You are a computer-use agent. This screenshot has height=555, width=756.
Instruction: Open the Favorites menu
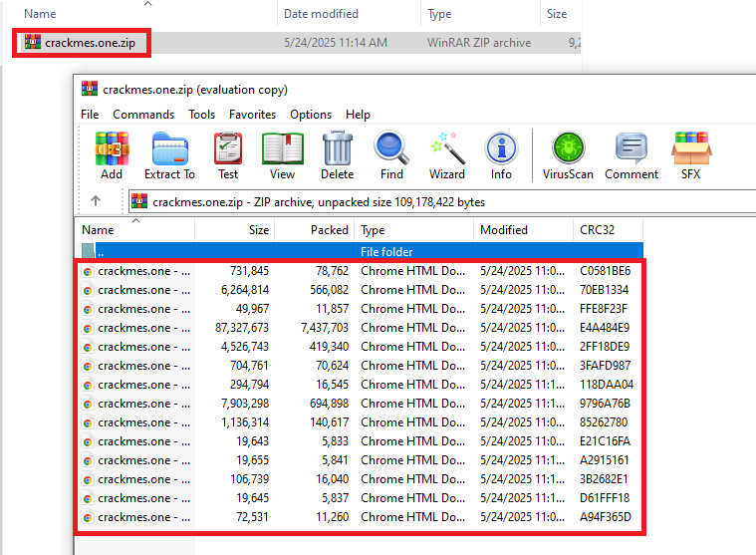(x=252, y=115)
